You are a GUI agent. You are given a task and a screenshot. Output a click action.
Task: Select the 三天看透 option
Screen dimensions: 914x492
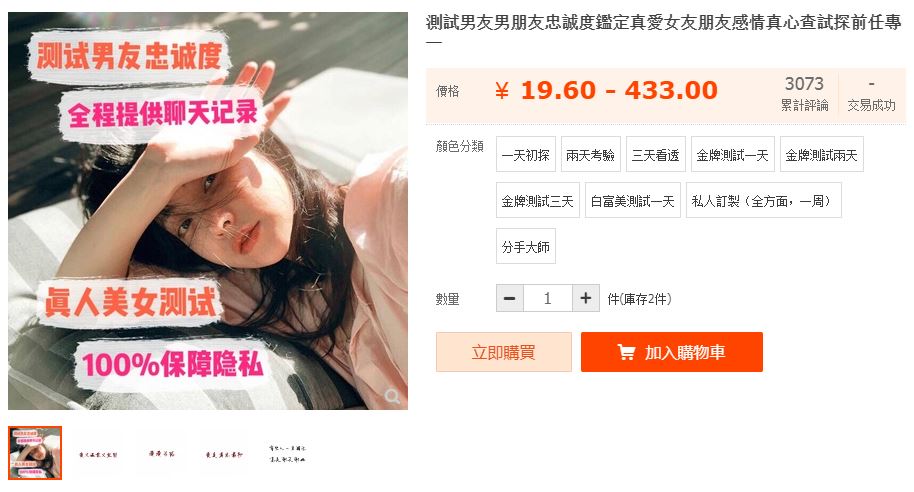pyautogui.click(x=656, y=154)
